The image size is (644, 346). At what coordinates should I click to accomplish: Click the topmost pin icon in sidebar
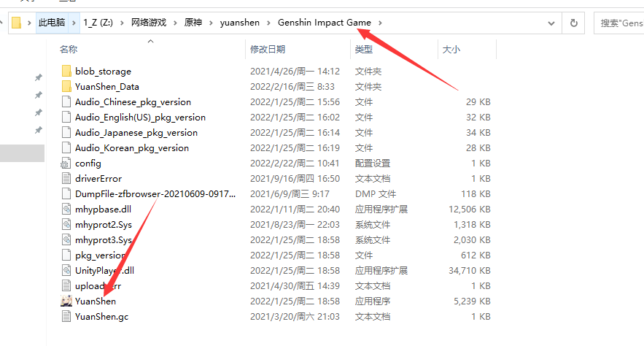point(39,77)
